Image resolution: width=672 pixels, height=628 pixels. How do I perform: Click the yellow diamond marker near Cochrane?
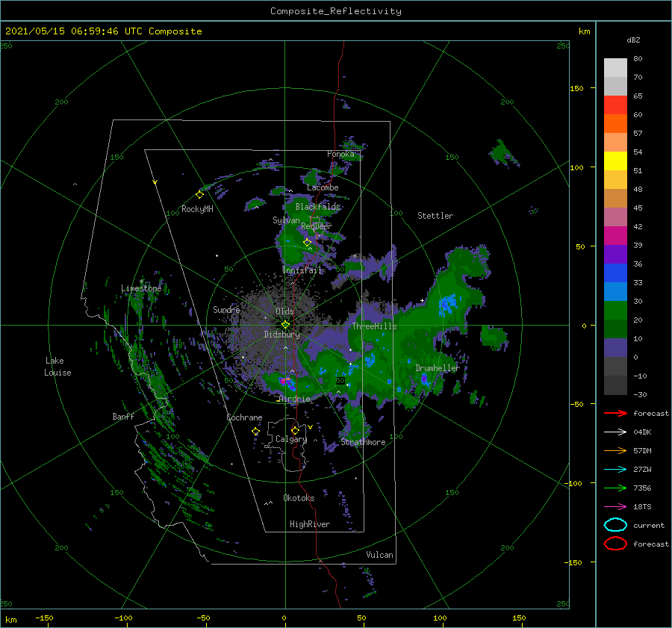pyautogui.click(x=255, y=431)
